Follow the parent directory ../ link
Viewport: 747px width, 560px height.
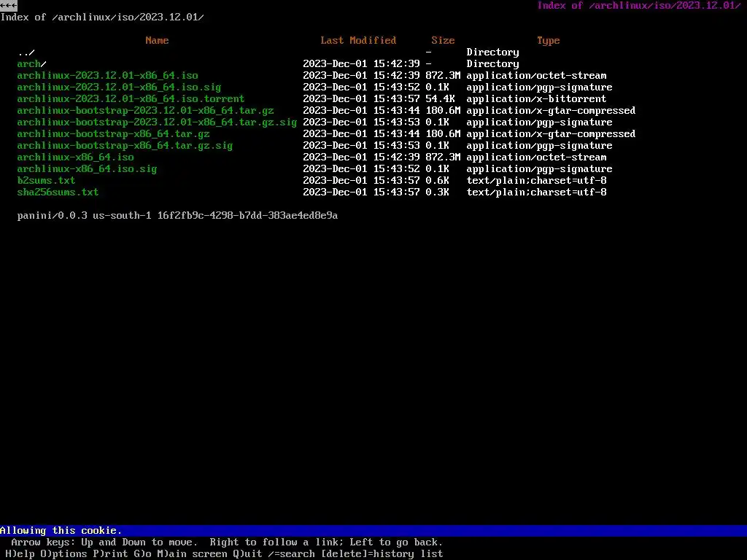coord(26,52)
